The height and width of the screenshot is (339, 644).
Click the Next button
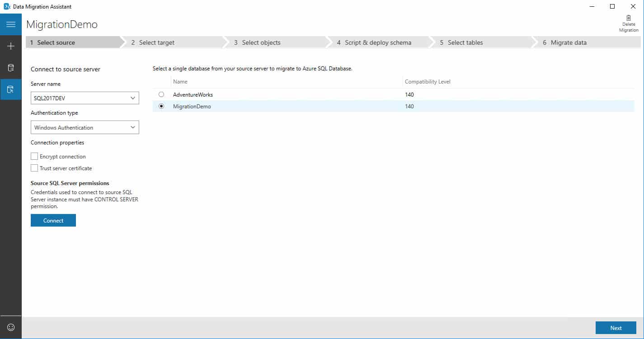[x=616, y=328]
